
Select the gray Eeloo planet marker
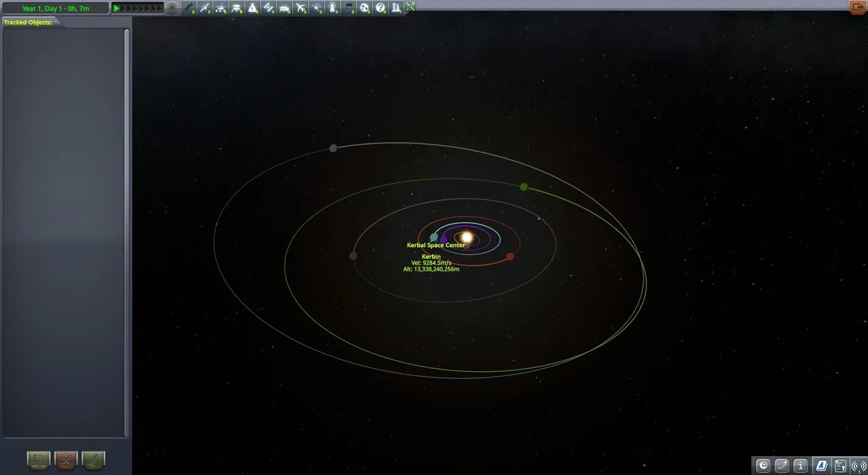click(x=333, y=148)
